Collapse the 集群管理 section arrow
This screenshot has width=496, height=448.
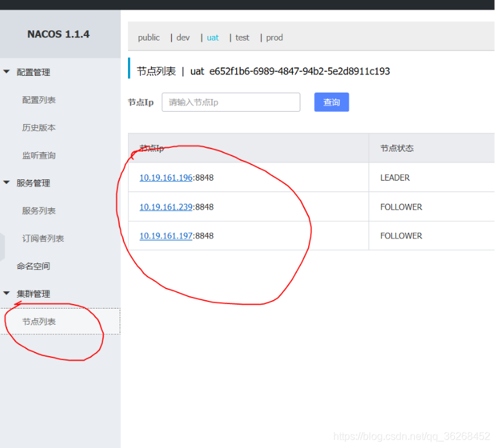tap(6, 293)
